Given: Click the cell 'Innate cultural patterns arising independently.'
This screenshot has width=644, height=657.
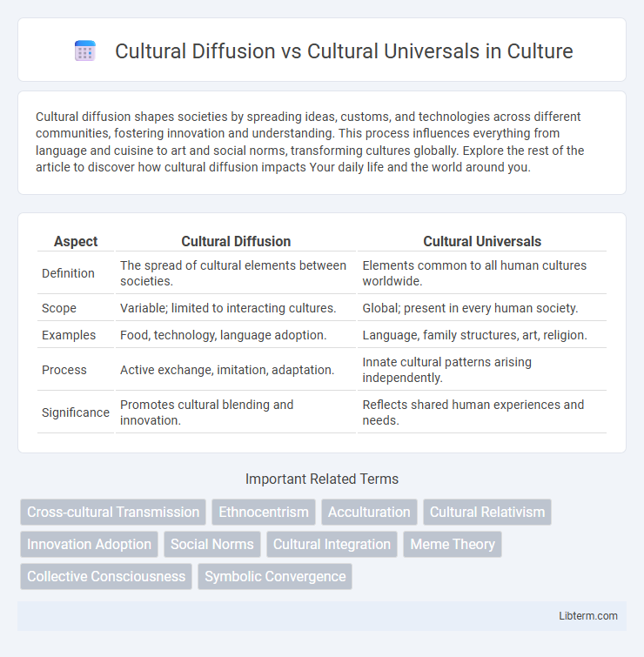Looking at the screenshot, I should [482, 370].
